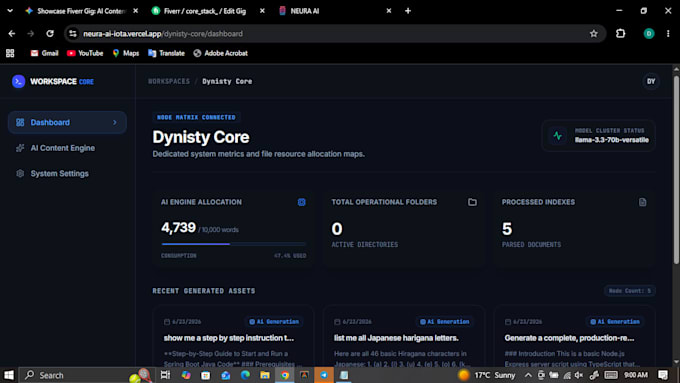This screenshot has height=383, width=680.
Task: Open the apps grid in bookmarks bar
Action: pos(10,53)
